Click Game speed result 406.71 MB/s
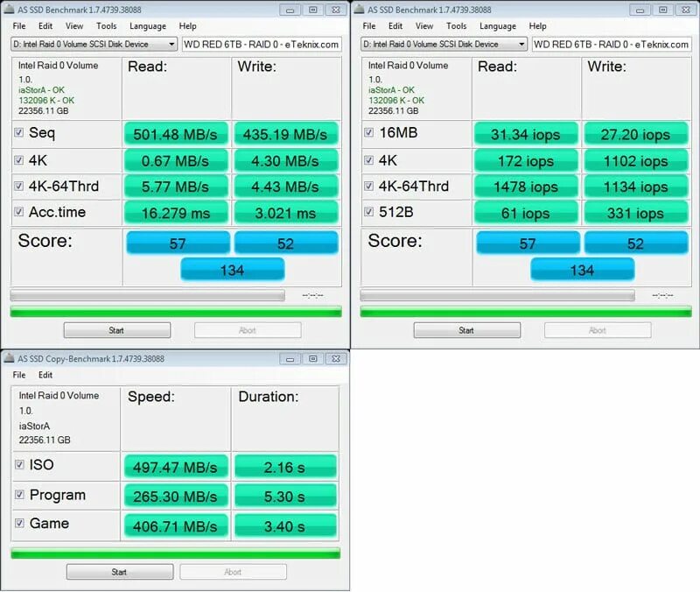This screenshot has width=700, height=592. click(x=176, y=525)
